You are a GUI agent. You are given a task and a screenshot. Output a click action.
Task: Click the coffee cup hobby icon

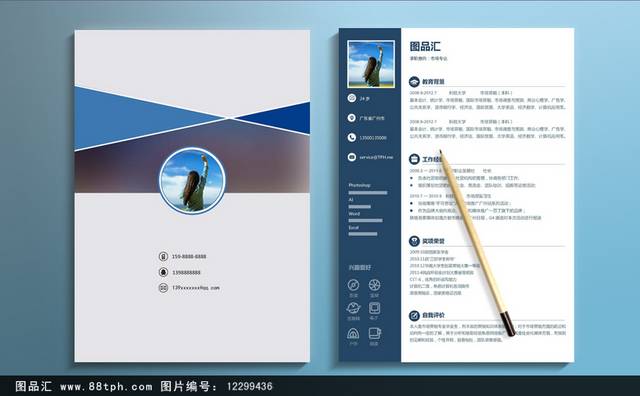(x=375, y=333)
